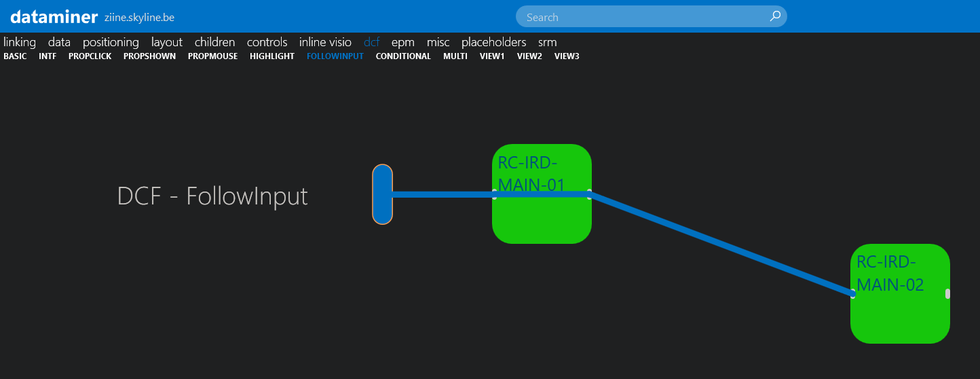Click the ziine.skyline.be host link

pyautogui.click(x=139, y=18)
